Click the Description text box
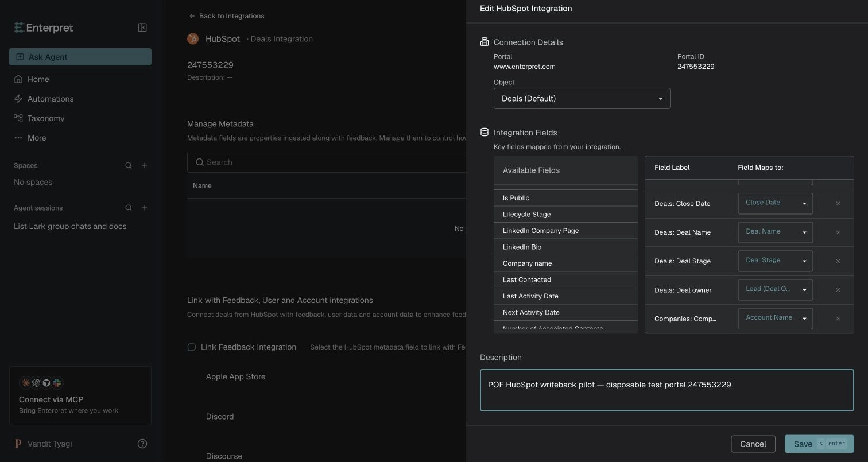868x462 pixels. (666, 390)
